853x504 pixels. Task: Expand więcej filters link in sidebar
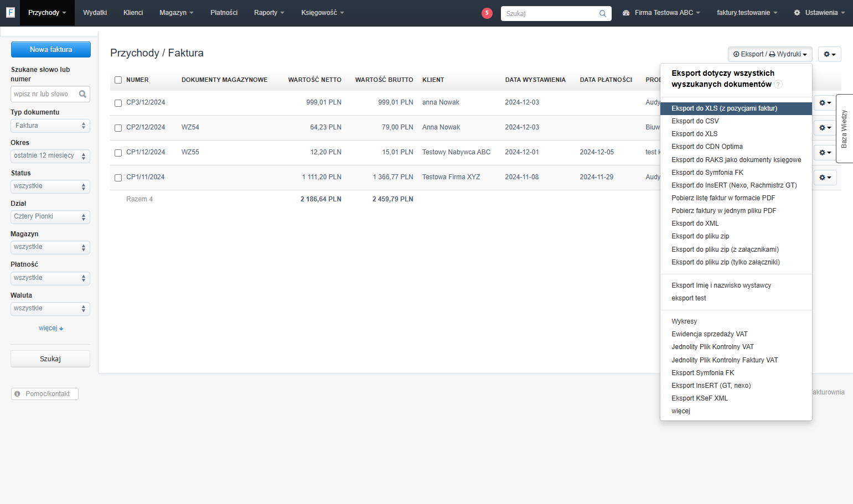coord(51,328)
